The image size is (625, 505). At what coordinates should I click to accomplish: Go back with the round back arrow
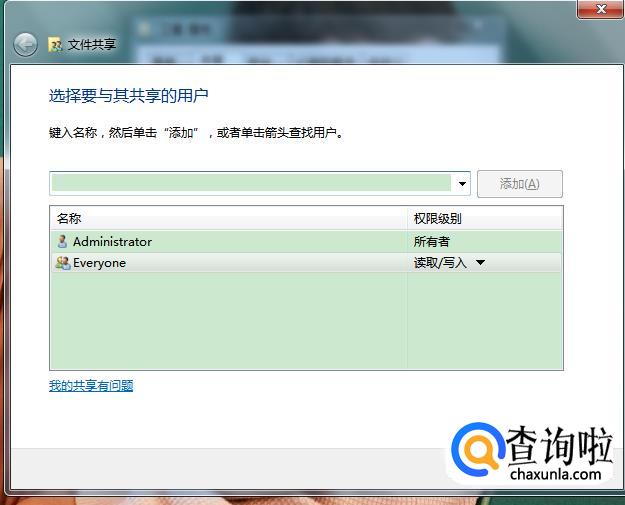(25, 44)
